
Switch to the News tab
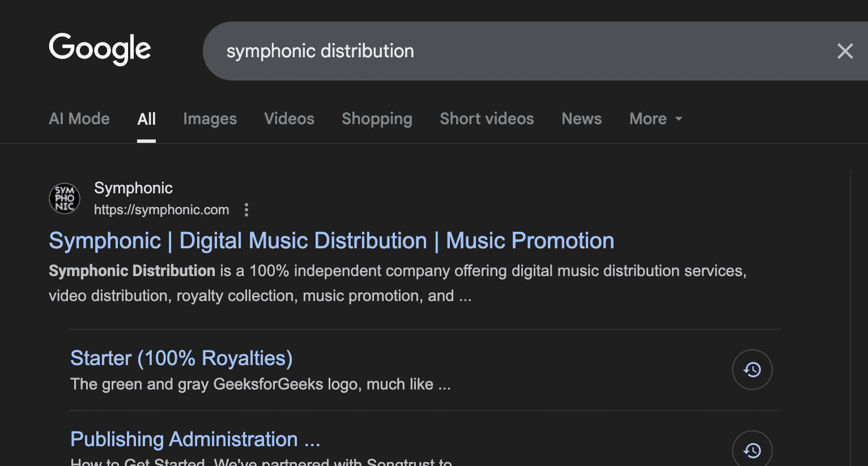pyautogui.click(x=581, y=118)
